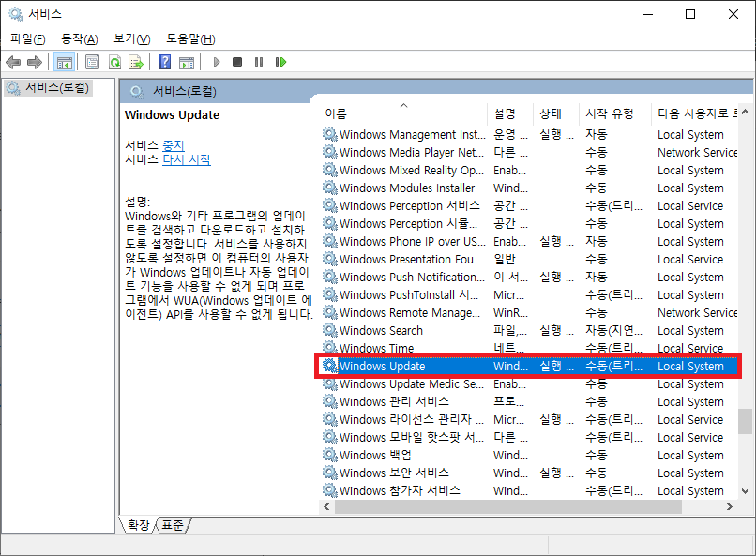Image resolution: width=756 pixels, height=556 pixels.
Task: Click the gear icon of Windows Remote Manage... row
Action: coord(330,312)
